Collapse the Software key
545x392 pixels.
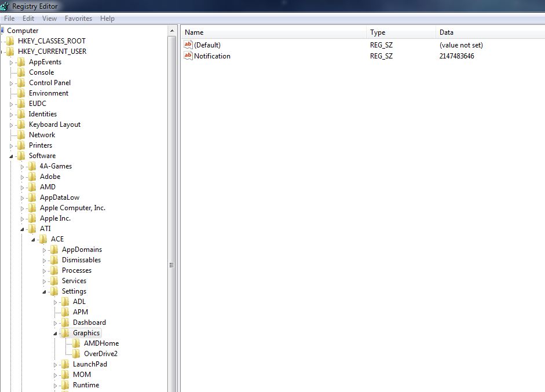point(11,156)
